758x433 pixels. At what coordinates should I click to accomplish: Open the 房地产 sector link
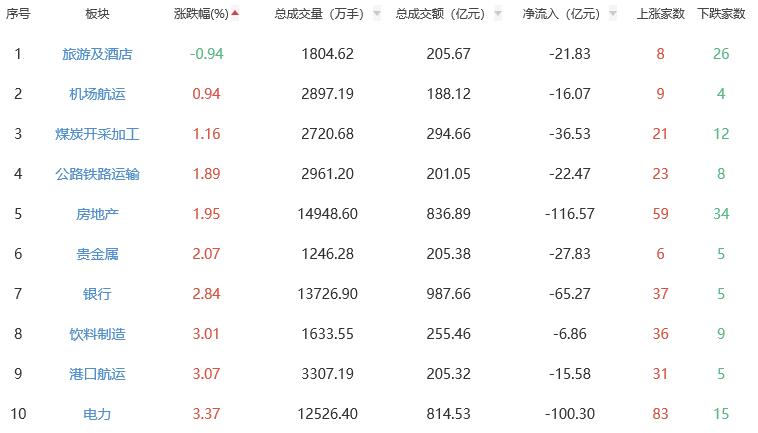97,214
